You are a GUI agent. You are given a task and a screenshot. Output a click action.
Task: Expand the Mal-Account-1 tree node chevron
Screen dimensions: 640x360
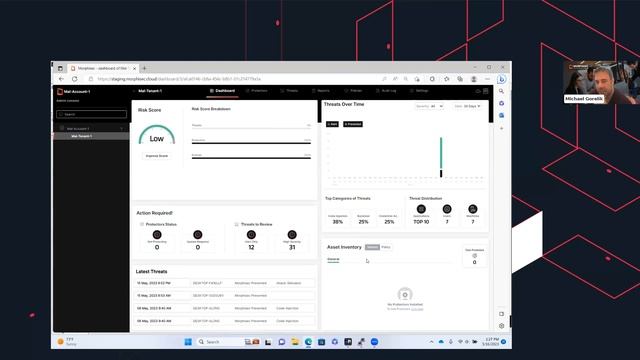[x=122, y=129]
